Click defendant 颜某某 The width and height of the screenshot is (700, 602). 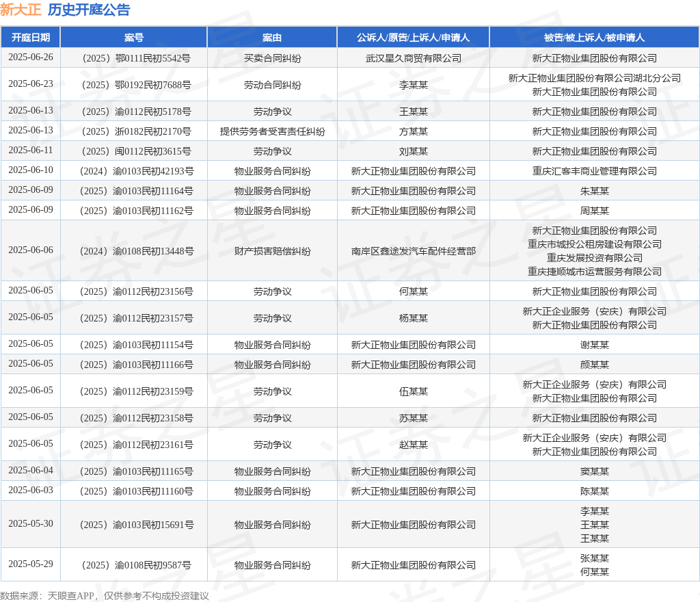(595, 365)
